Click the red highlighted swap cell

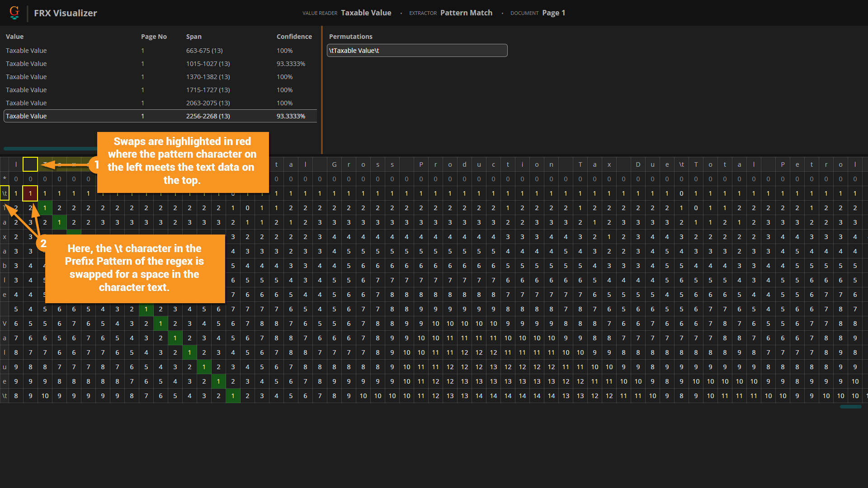(30, 193)
